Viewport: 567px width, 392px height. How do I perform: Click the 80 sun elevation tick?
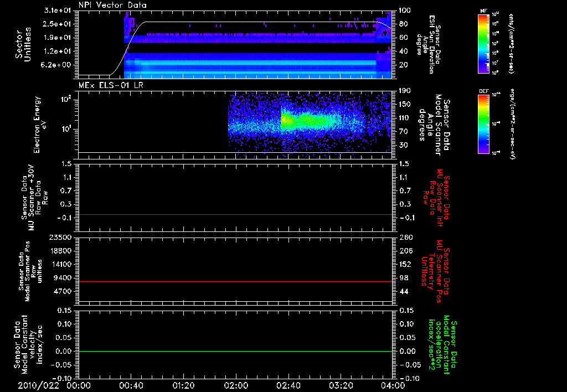click(403, 24)
